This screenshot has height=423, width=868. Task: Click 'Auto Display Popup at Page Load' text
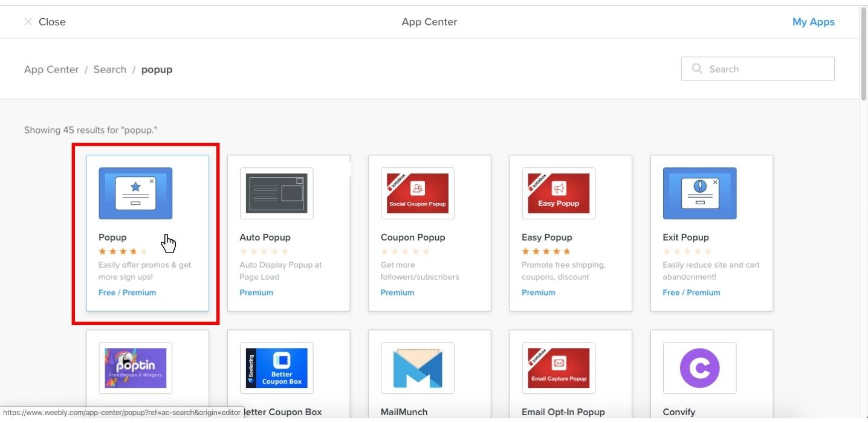tap(280, 271)
